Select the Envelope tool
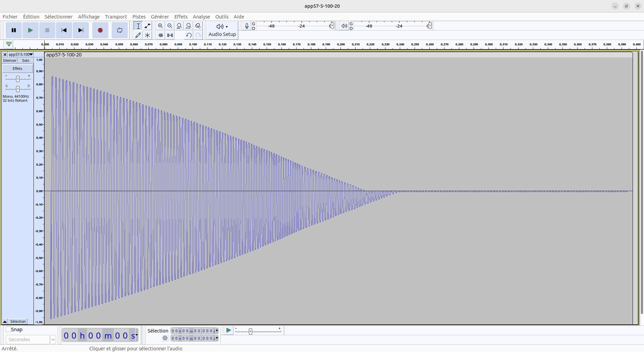644x352 pixels. click(x=147, y=26)
